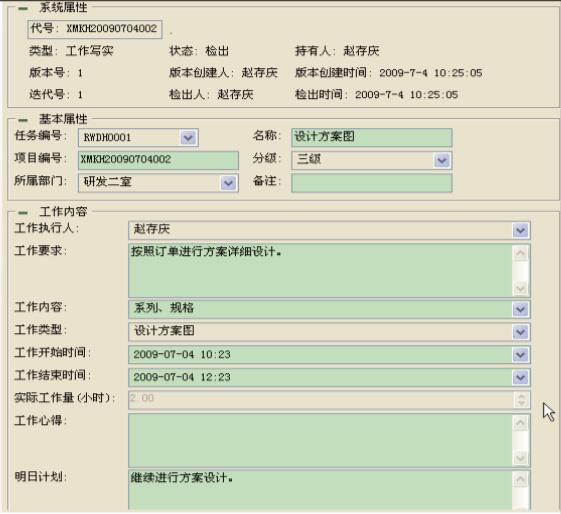The height and width of the screenshot is (514, 561).
Task: Select the 工作类型 value 设计方案图
Action: point(164,331)
